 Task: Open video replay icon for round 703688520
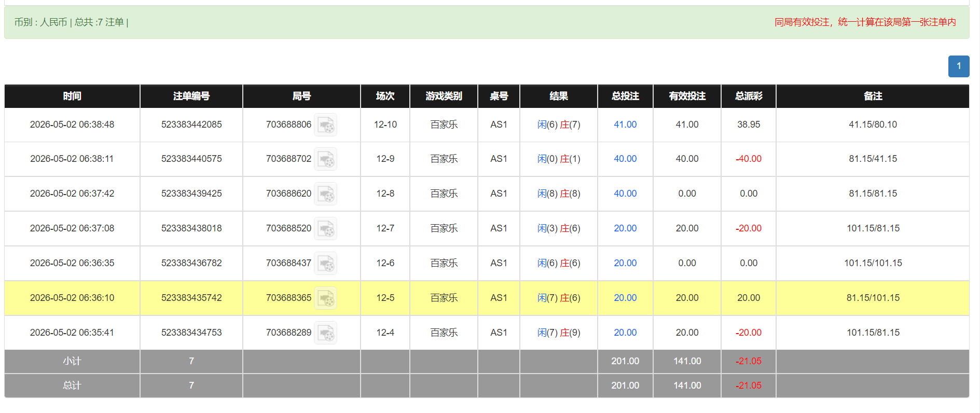[x=326, y=228]
